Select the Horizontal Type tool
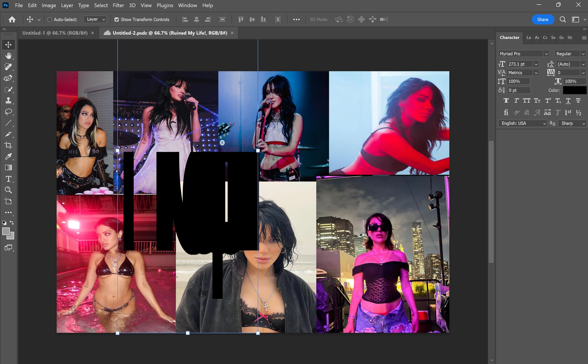588x364 pixels. pos(8,179)
